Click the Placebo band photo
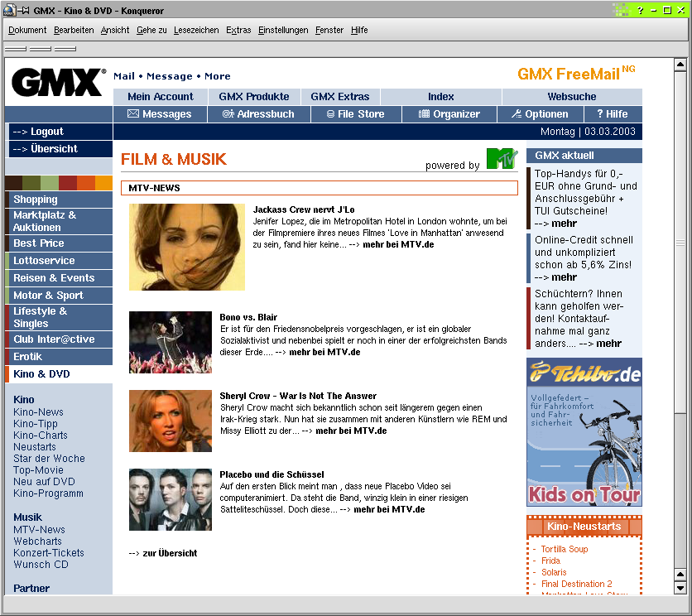The width and height of the screenshot is (692, 616). point(171,499)
